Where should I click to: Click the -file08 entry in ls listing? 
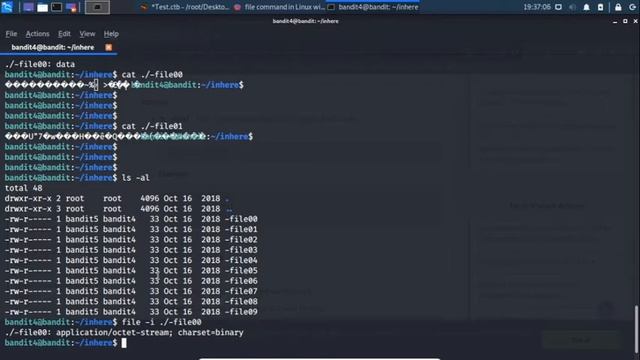pos(241,302)
